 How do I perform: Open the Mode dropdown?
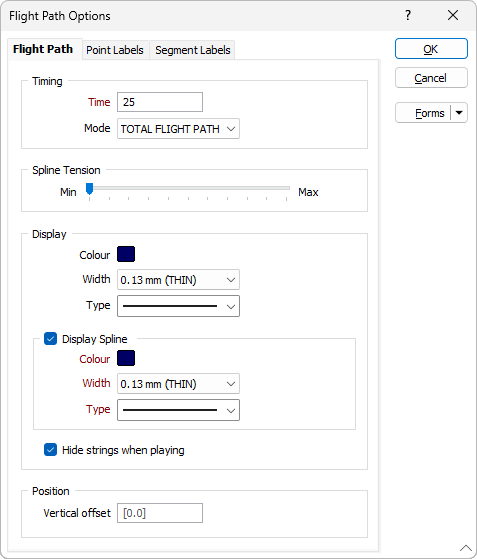[178, 129]
